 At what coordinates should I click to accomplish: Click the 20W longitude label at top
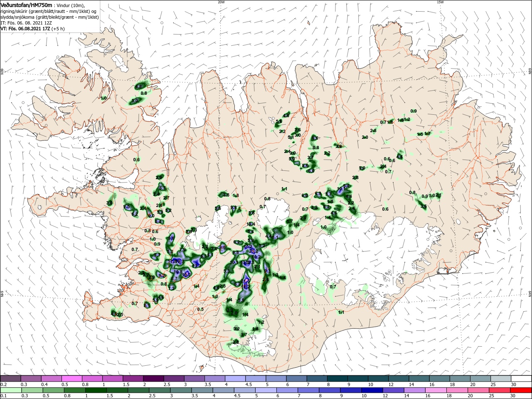click(x=221, y=2)
